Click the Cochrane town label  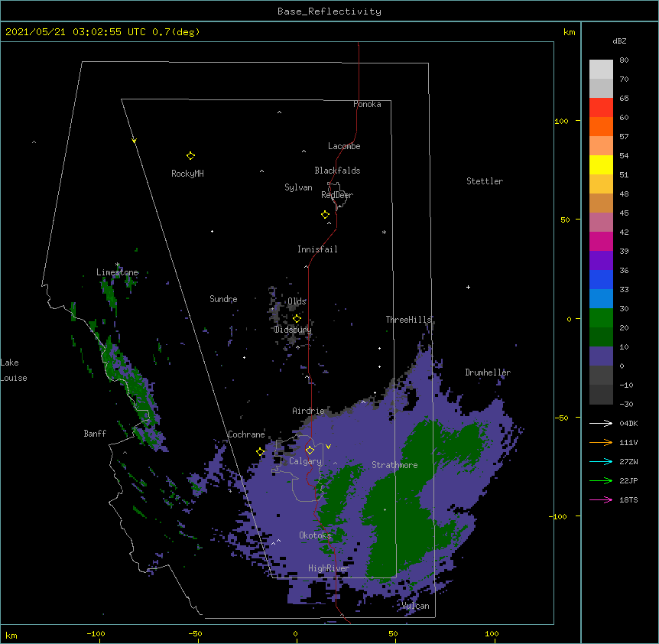(x=246, y=434)
